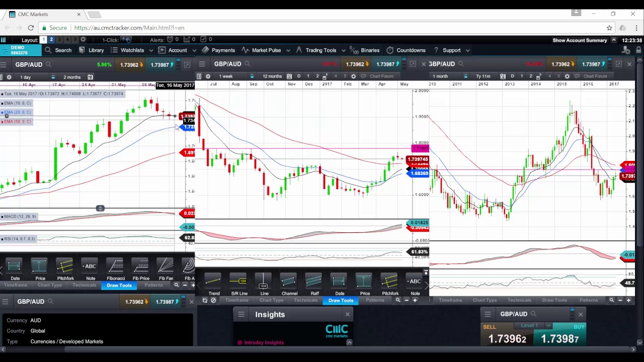Select the Channel draw tool
Screen dimensions: 644x362
[289, 285]
